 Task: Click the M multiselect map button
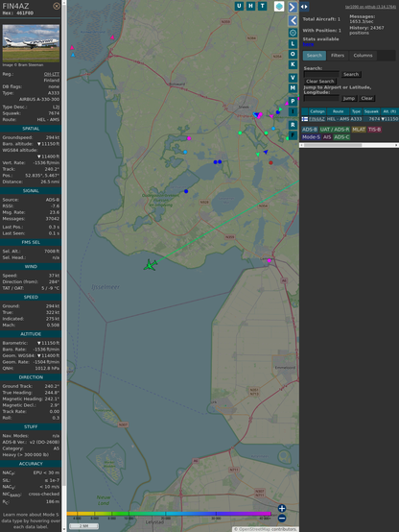tap(293, 88)
